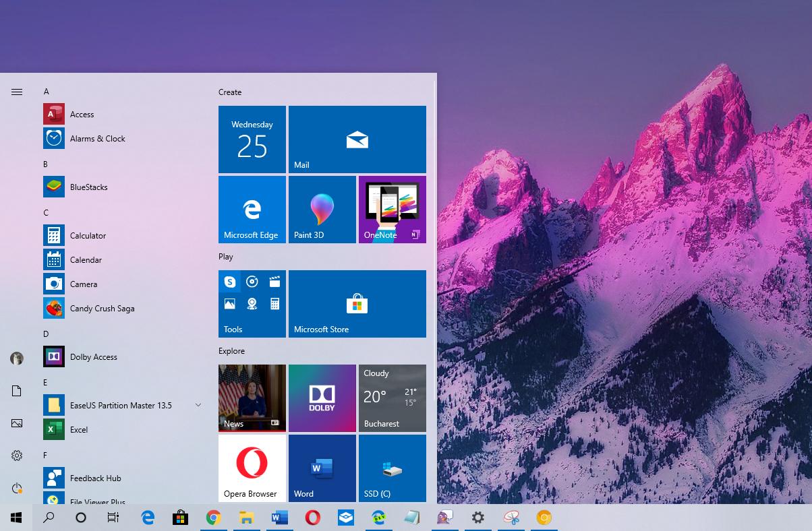
Task: Open Pidgin purple bird taskbar icon
Action: [444, 518]
